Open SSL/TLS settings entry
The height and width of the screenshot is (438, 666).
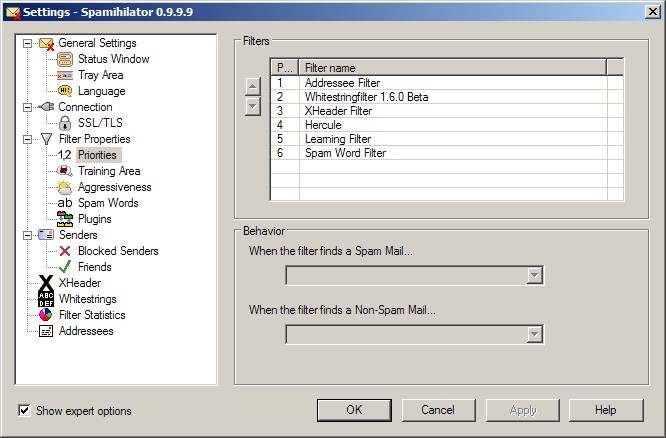(x=100, y=123)
